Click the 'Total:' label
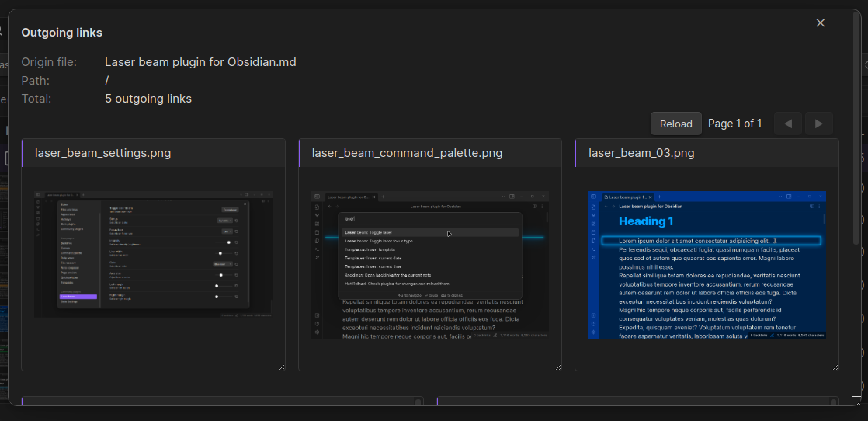 36,99
